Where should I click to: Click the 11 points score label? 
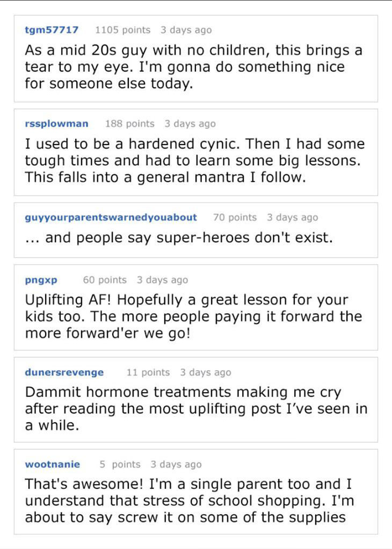pos(148,372)
